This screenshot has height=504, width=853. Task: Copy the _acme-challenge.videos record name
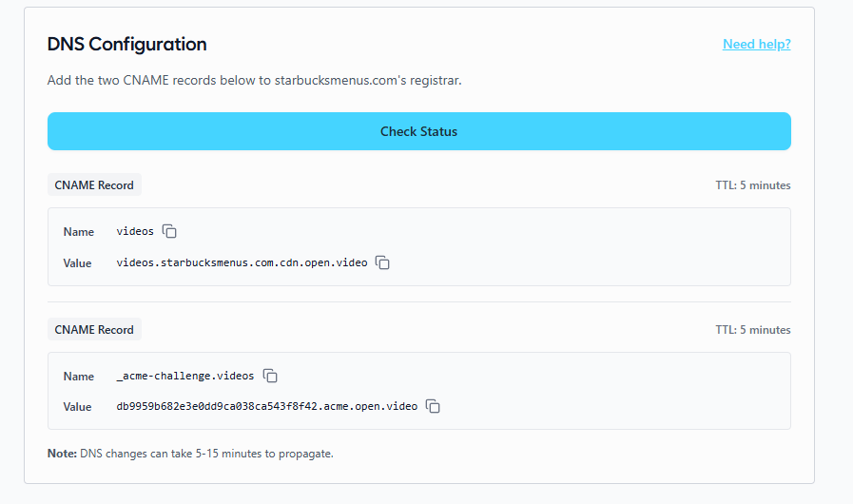tap(270, 377)
